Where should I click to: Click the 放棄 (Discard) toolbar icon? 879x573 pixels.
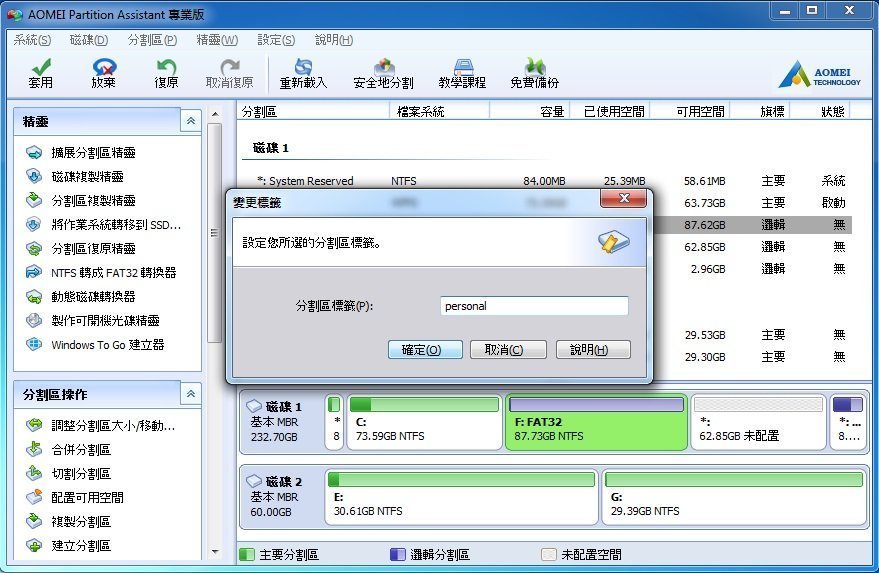point(104,74)
